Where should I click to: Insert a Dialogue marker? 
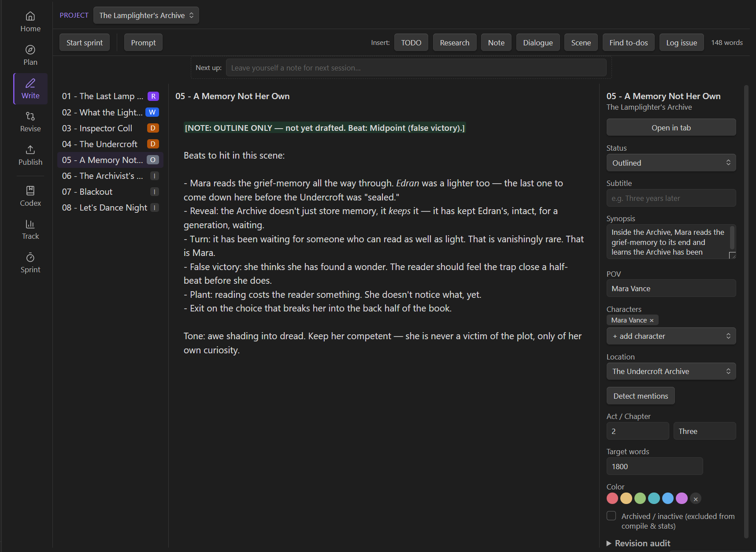click(538, 43)
